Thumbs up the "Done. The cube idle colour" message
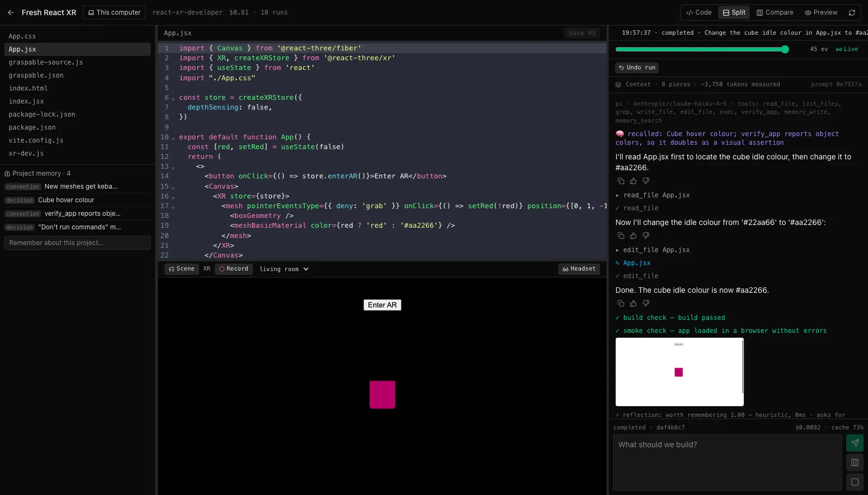This screenshot has width=868, height=495. pos(633,304)
